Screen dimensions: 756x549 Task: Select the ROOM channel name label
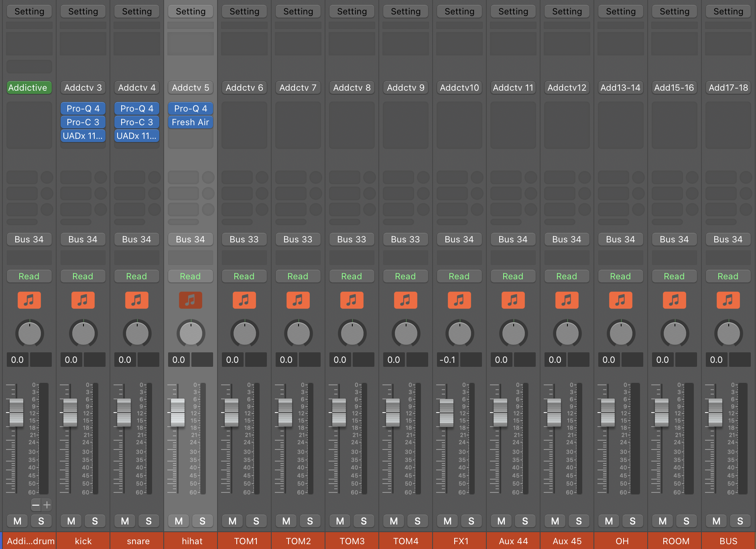pos(675,541)
